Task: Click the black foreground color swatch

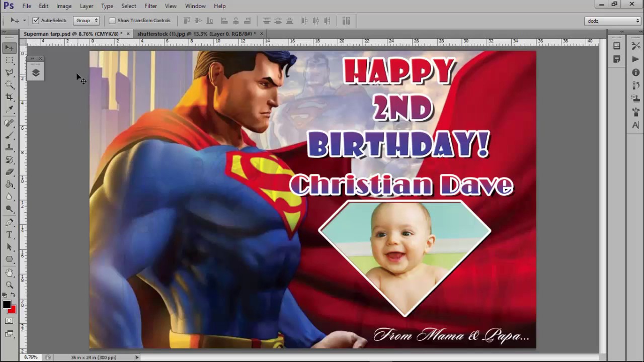Action: click(x=7, y=304)
